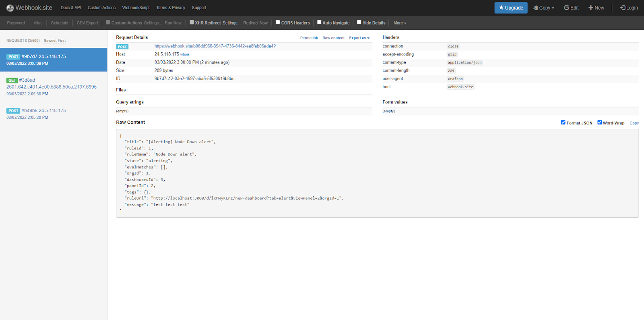This screenshot has width=644, height=320.
Task: Click the whois link next to host IP
Action: [185, 54]
